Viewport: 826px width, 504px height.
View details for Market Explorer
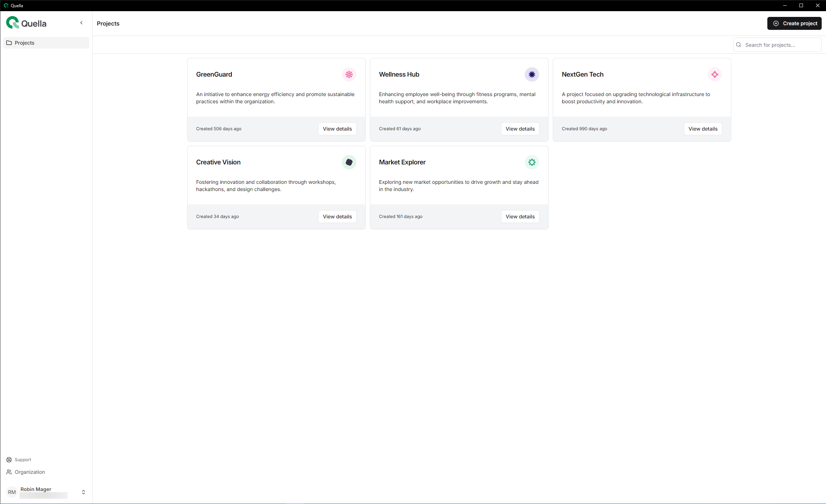click(520, 217)
